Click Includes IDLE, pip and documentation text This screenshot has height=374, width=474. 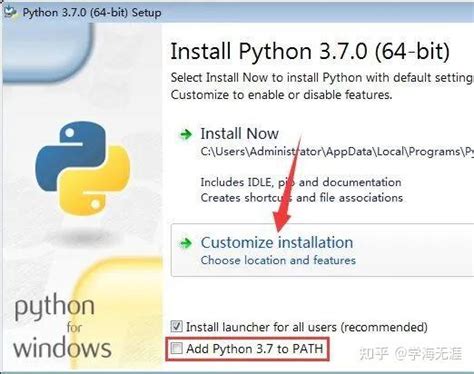(301, 182)
